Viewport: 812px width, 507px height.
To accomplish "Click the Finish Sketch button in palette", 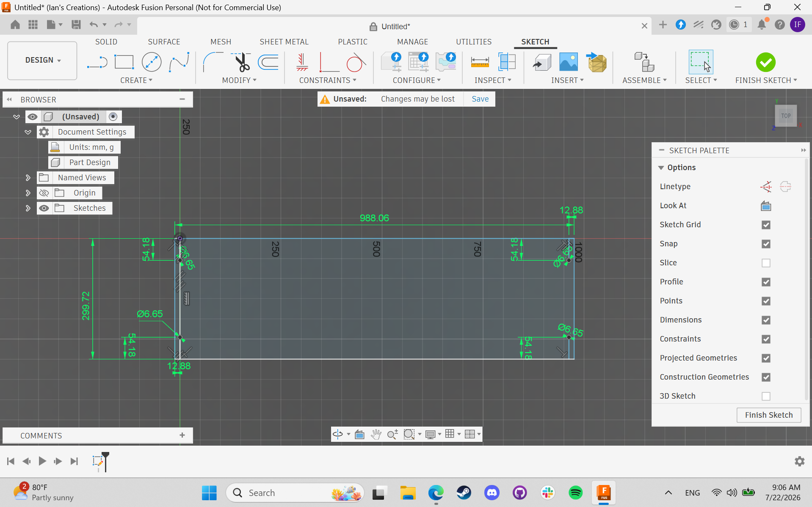I will tap(769, 415).
